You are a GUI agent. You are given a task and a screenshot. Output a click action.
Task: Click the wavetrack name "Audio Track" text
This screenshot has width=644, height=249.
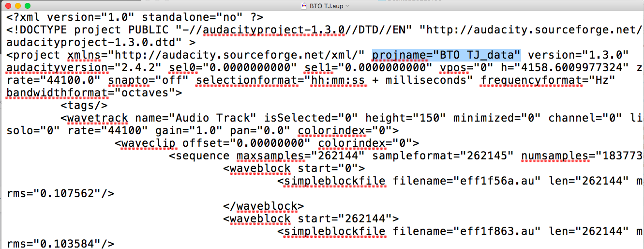(x=195, y=118)
